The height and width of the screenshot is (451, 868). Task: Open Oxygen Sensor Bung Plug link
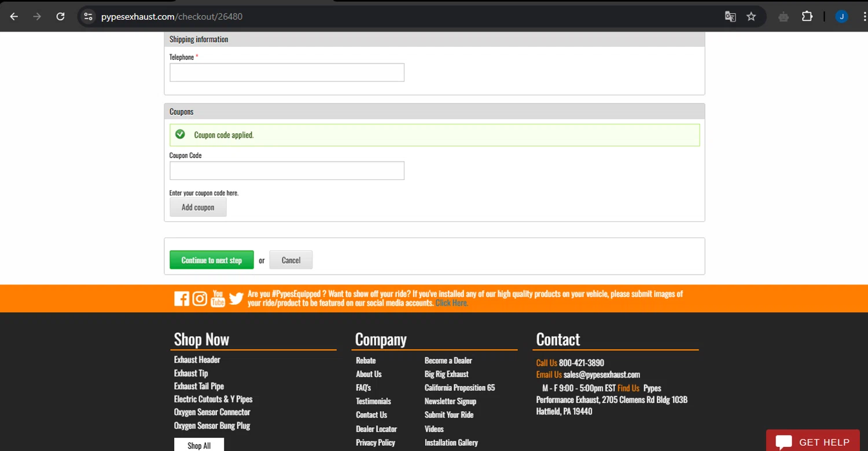212,426
